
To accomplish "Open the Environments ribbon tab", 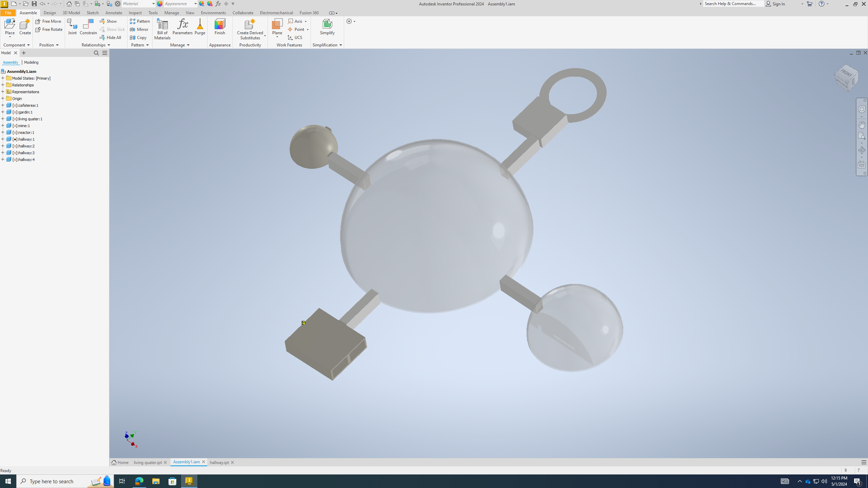I will pos(213,13).
